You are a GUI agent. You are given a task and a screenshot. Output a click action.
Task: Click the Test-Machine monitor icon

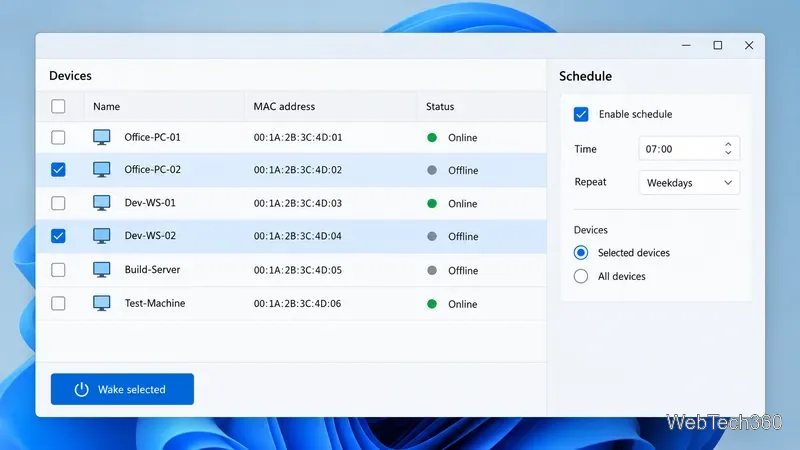click(x=102, y=303)
